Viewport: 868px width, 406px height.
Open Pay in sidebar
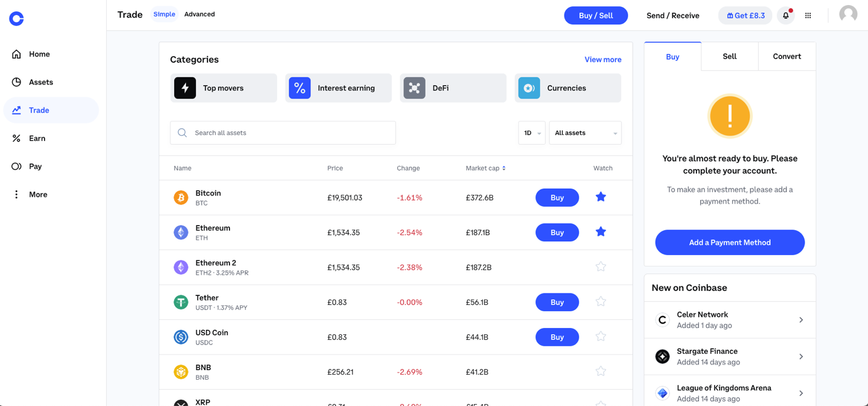pyautogui.click(x=51, y=167)
